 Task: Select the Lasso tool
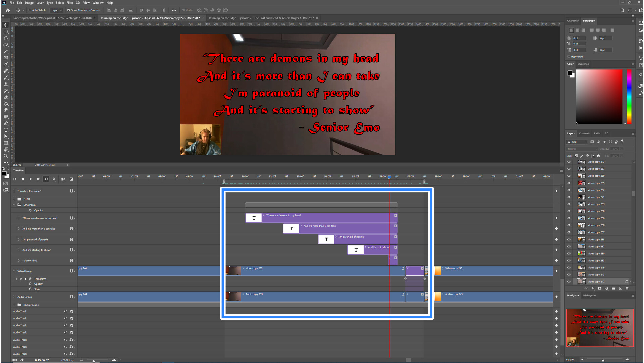tap(6, 38)
